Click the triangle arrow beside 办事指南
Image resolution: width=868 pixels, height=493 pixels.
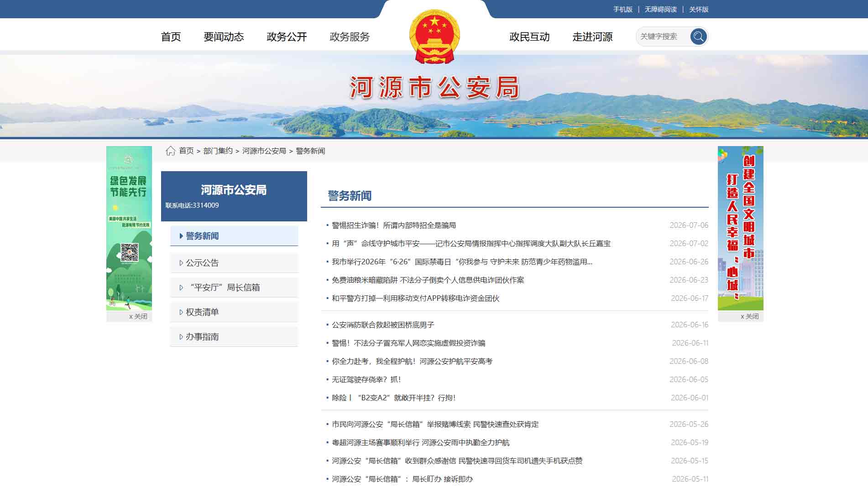(181, 337)
